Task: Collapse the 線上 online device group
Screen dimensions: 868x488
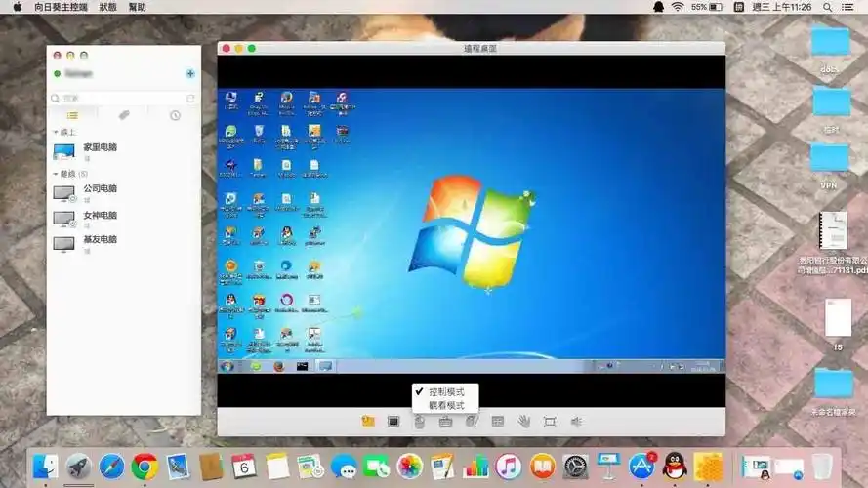Action: click(56, 132)
